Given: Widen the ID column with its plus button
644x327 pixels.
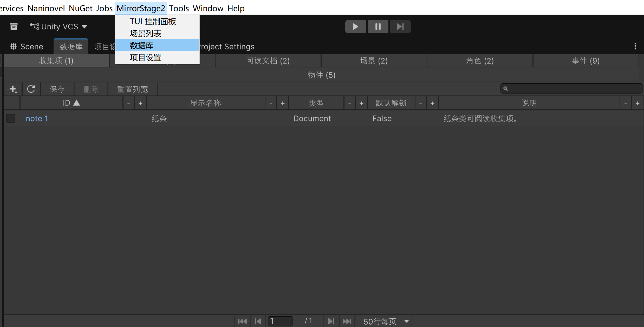Looking at the screenshot, I should (140, 103).
